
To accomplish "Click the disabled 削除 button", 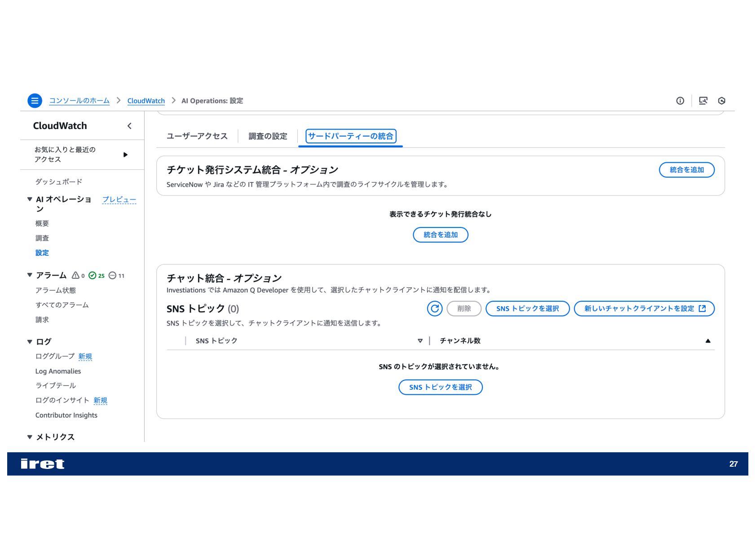I will click(464, 308).
